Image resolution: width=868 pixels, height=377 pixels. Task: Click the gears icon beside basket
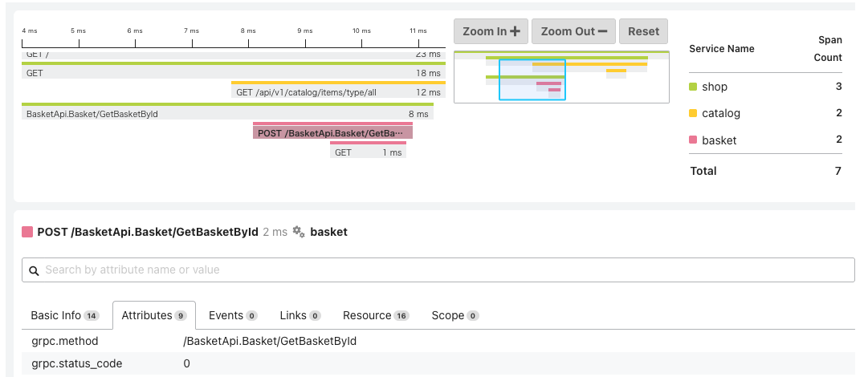[x=298, y=232]
